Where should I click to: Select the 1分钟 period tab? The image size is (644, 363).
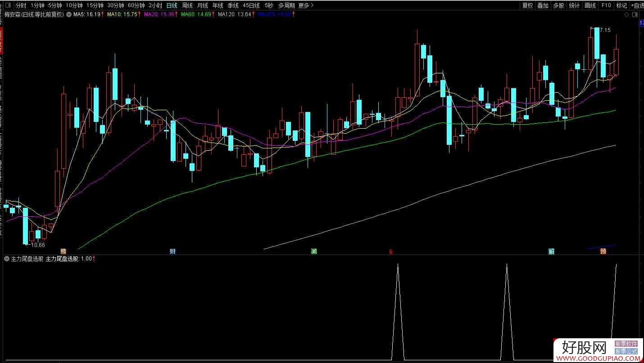tap(37, 5)
